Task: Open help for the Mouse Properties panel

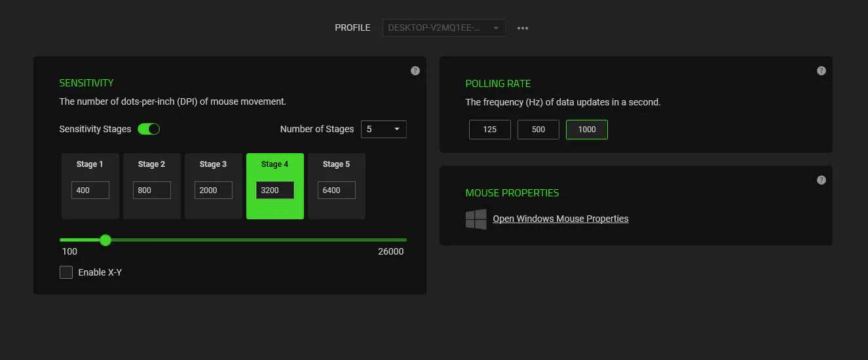Action: coord(821,180)
